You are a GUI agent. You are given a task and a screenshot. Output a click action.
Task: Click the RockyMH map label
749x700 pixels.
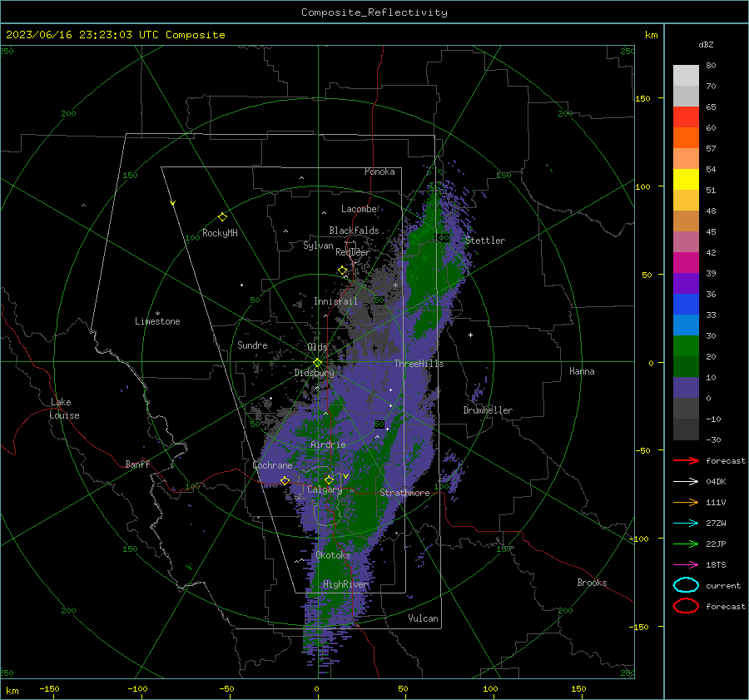[220, 233]
